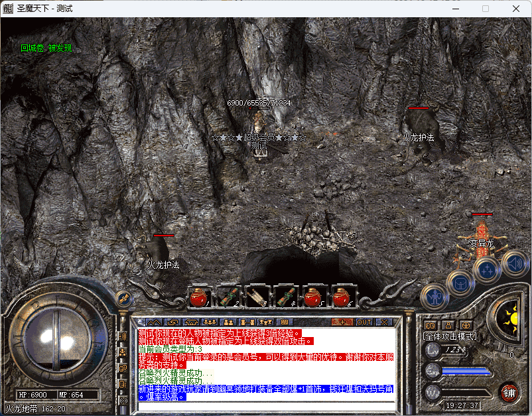Toggle the speaking-face chat filter icon
The image size is (532, 416).
123,383
